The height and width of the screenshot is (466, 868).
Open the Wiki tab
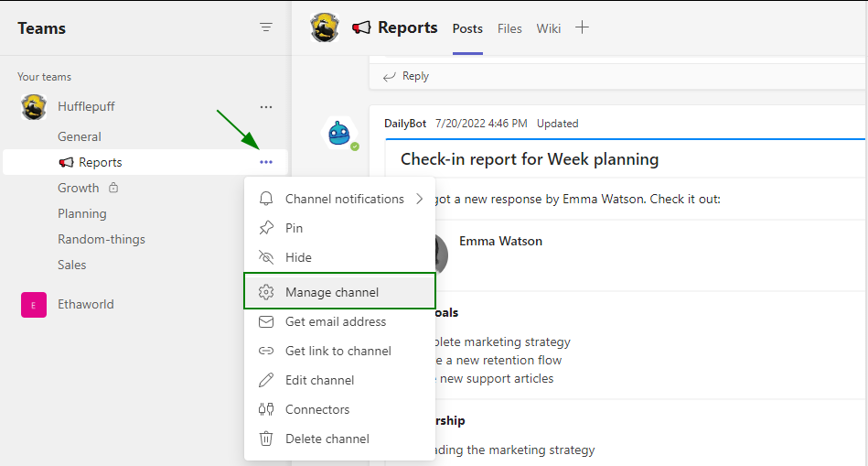point(549,28)
